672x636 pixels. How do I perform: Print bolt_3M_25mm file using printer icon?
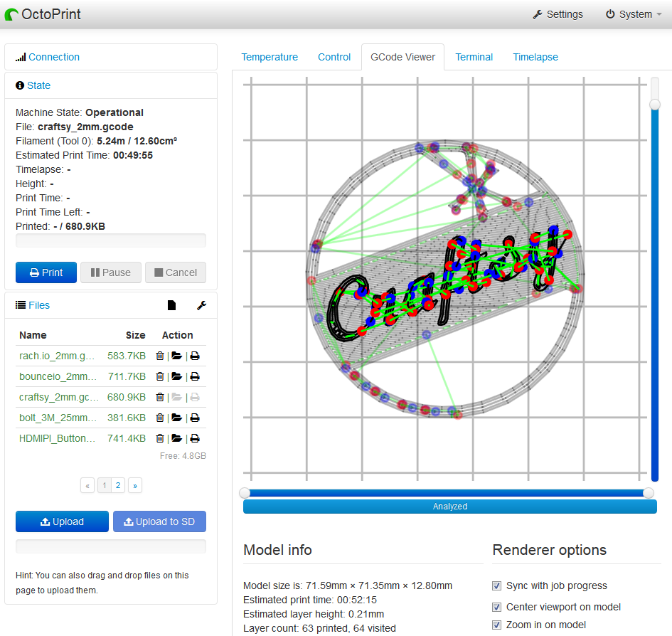click(195, 418)
